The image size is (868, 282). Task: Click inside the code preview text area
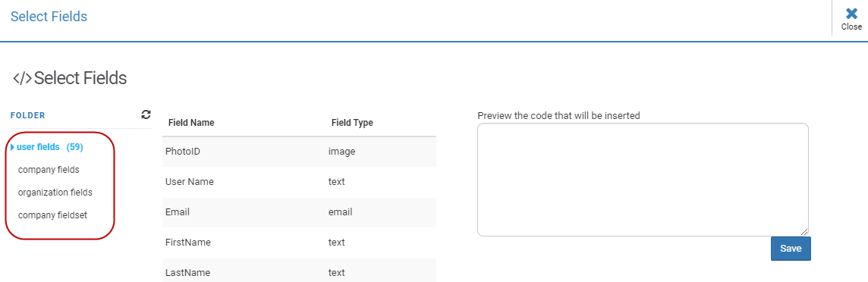[643, 180]
